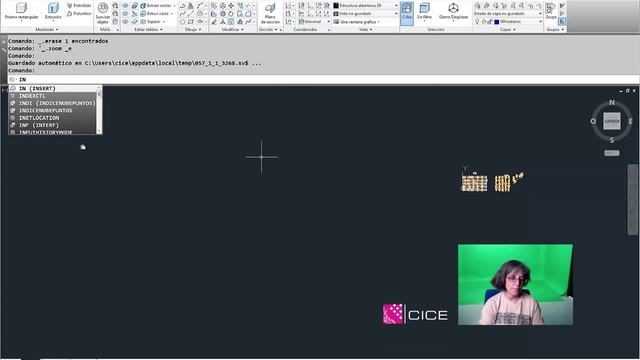Open the Estructura alámbrica 2D visual style dropdown
The image size is (640, 360).
pyautogui.click(x=366, y=6)
